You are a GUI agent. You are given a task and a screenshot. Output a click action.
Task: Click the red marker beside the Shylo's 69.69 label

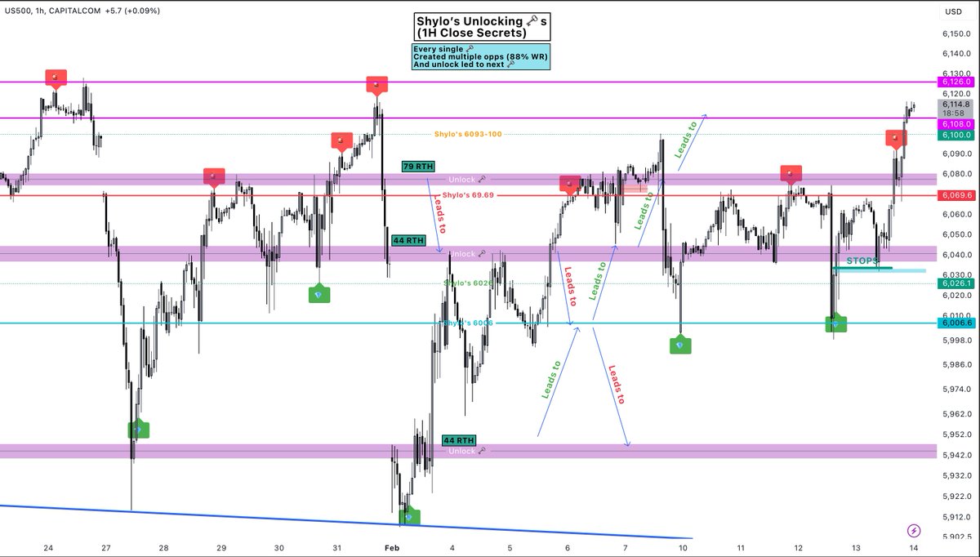click(569, 183)
